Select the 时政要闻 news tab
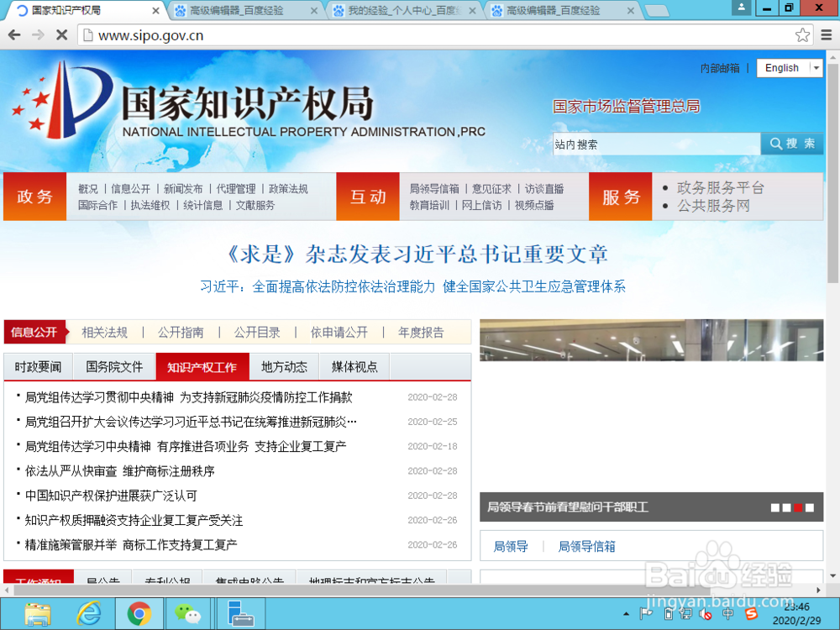This screenshot has width=840, height=630. click(x=38, y=367)
